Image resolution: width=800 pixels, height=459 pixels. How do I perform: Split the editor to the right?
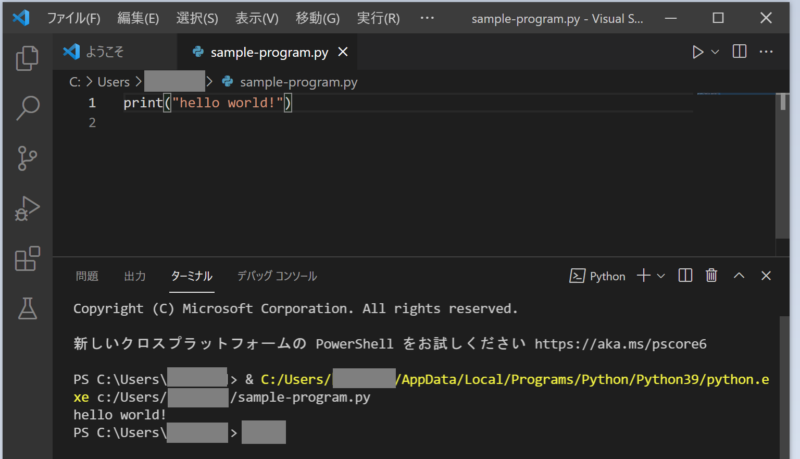point(739,52)
